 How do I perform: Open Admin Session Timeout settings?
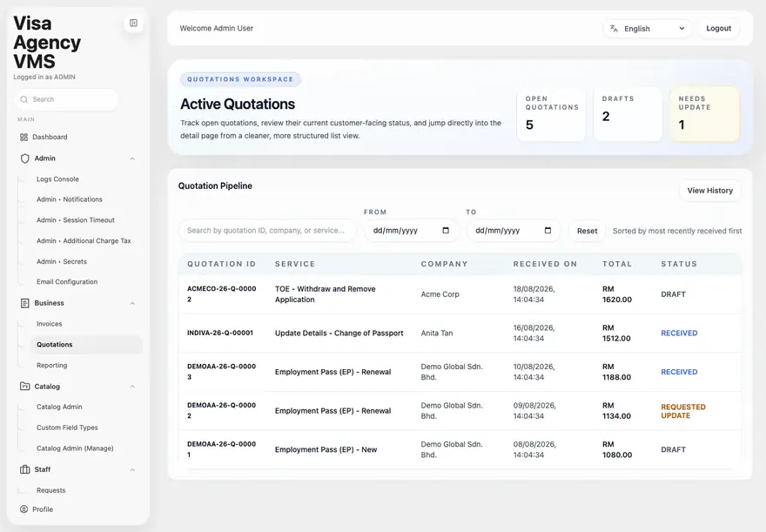pyautogui.click(x=75, y=220)
